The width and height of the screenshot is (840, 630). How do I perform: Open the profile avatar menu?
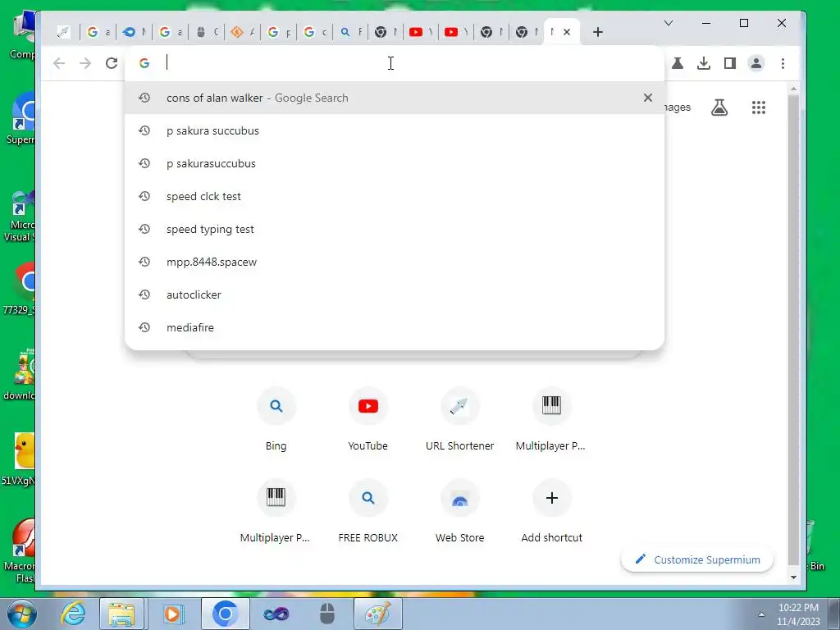tap(756, 63)
